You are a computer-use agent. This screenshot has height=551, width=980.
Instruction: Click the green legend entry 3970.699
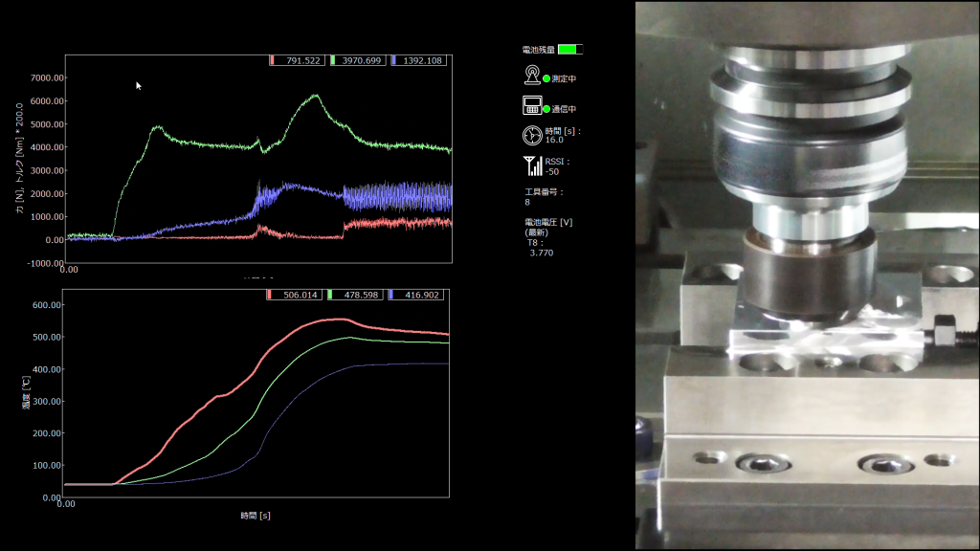358,60
